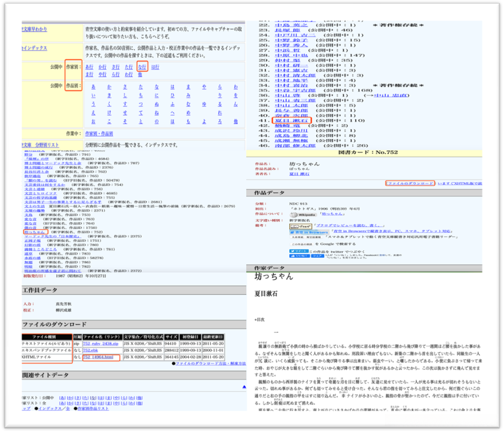Open the 作家別・作品別 link under 作業中
This screenshot has width=504, height=431.
pos(99,134)
